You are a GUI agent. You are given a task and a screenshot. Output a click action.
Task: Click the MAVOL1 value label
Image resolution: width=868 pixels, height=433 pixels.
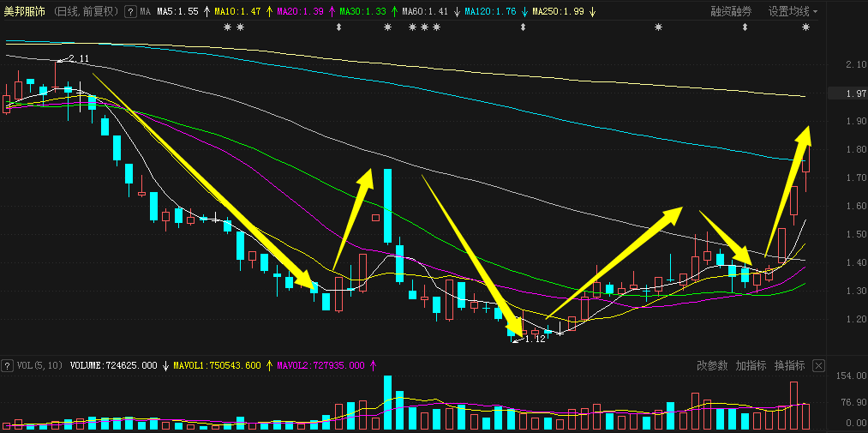click(x=216, y=365)
